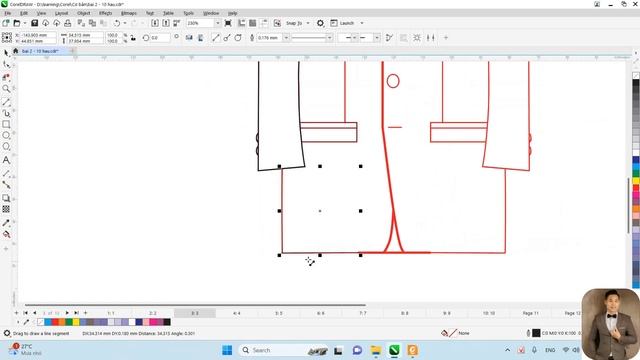640x360 pixels.
Task: Choose the Artistic Media tool
Action: pos(6,113)
